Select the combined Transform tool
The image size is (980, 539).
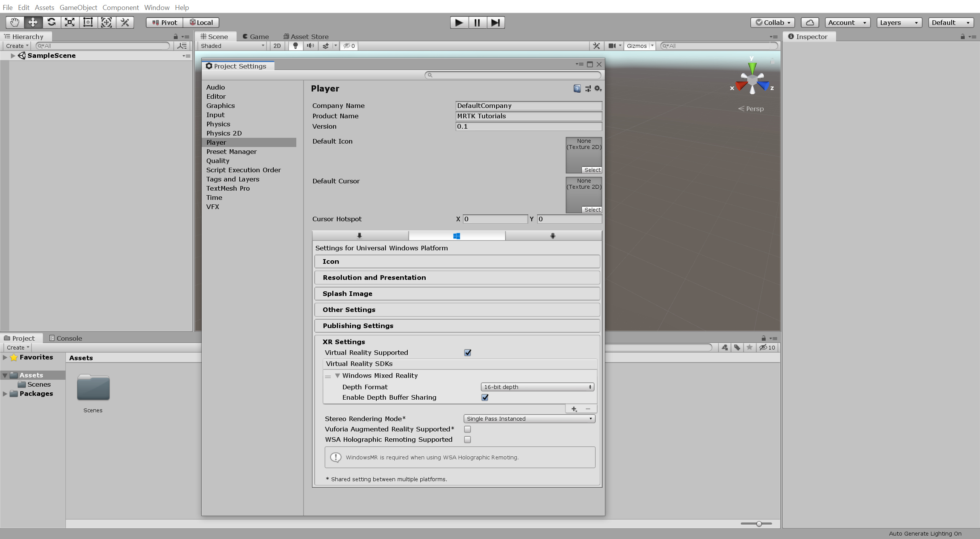pyautogui.click(x=106, y=23)
